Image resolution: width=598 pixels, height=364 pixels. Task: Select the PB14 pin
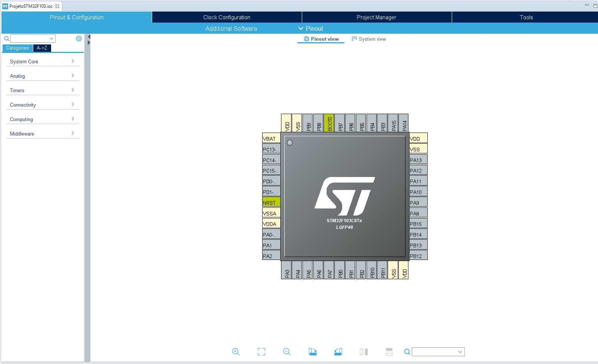coord(418,234)
